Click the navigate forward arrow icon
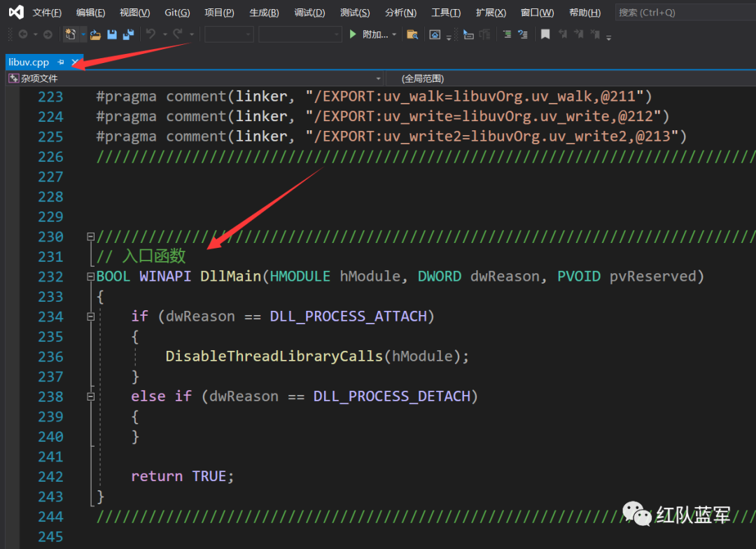 coord(48,34)
